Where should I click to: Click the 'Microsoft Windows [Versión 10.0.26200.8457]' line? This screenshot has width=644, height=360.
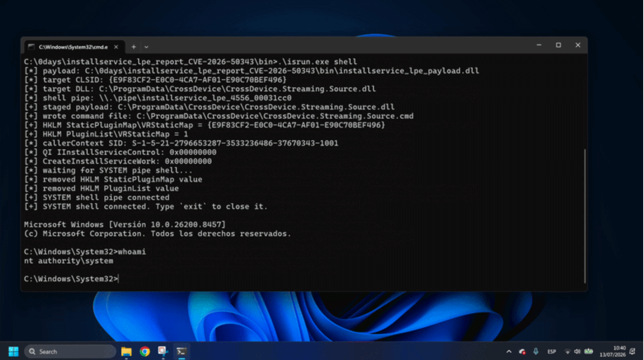tap(125, 224)
